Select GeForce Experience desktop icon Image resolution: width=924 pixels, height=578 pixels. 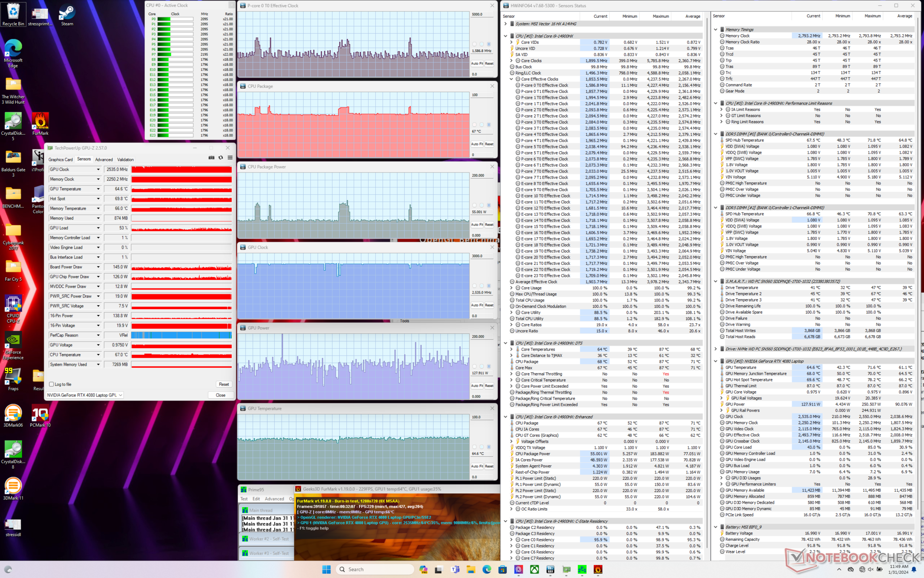(x=13, y=345)
